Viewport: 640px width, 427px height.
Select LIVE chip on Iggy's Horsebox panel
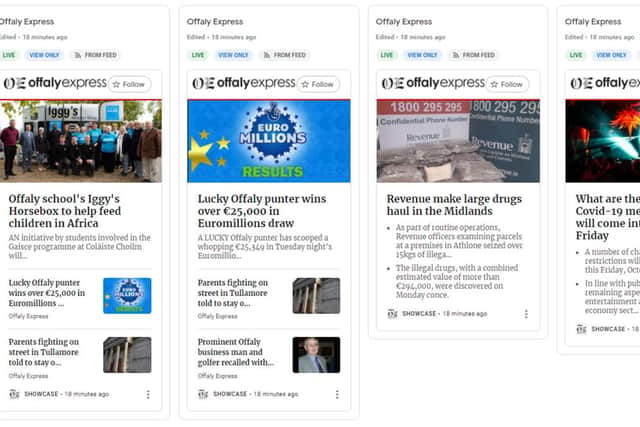point(9,55)
